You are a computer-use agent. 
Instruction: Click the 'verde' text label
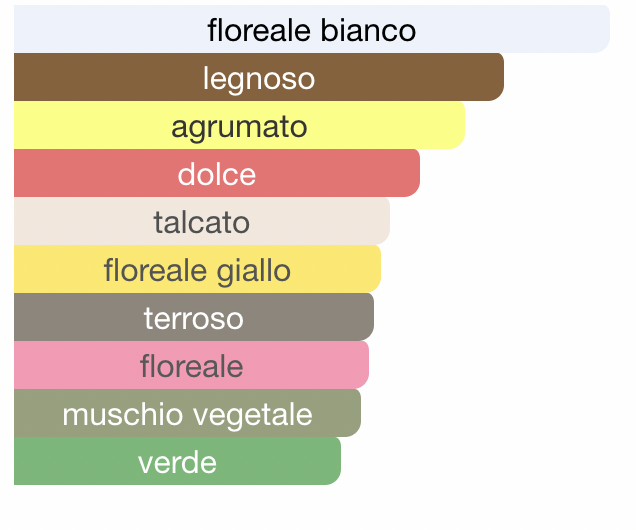(177, 462)
